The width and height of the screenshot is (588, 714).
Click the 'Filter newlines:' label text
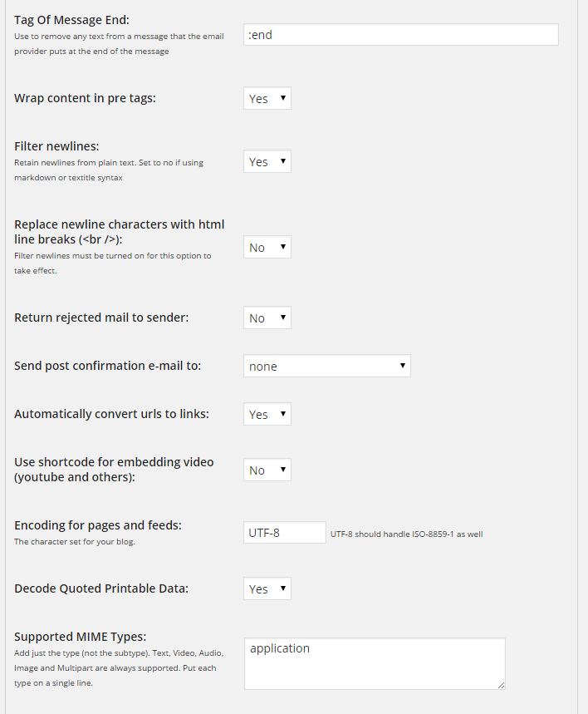point(56,146)
